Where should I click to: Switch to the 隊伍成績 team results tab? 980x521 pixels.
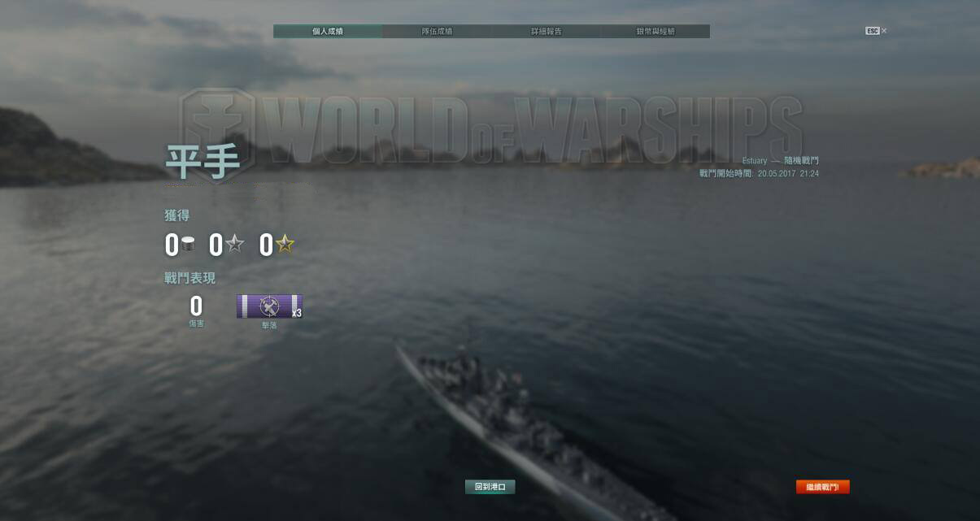(x=437, y=31)
